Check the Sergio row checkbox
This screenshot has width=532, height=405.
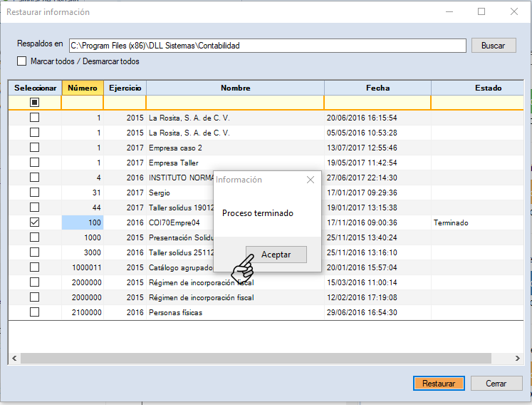point(34,193)
